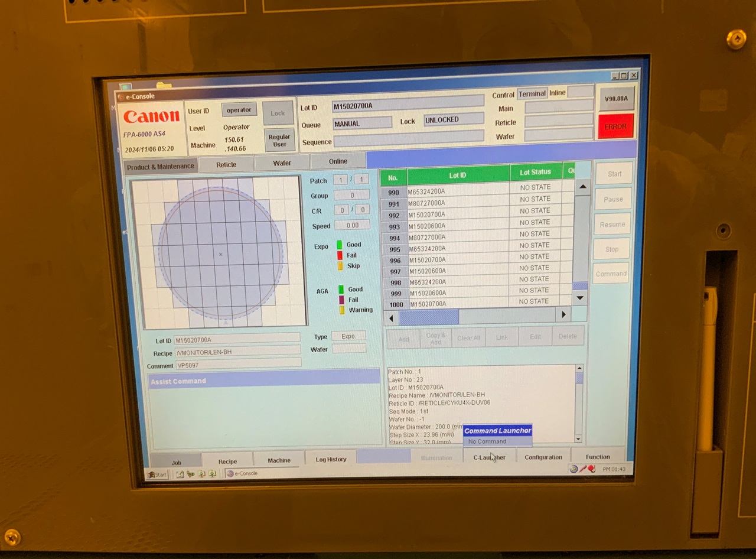Click the Regular User button
756x559 pixels.
[x=279, y=141]
